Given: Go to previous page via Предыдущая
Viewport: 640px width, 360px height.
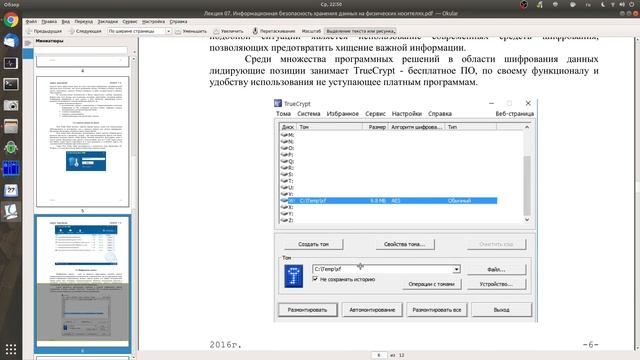Looking at the screenshot, I should [x=44, y=31].
